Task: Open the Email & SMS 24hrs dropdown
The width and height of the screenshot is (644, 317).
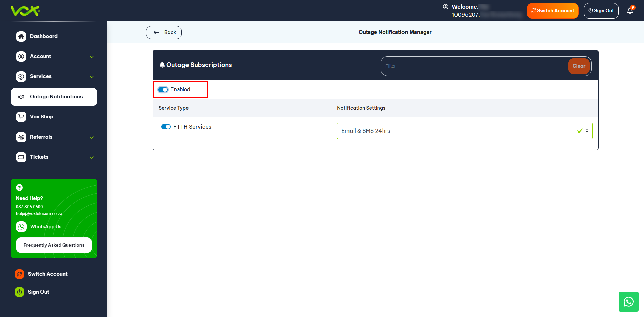Action: [x=464, y=131]
